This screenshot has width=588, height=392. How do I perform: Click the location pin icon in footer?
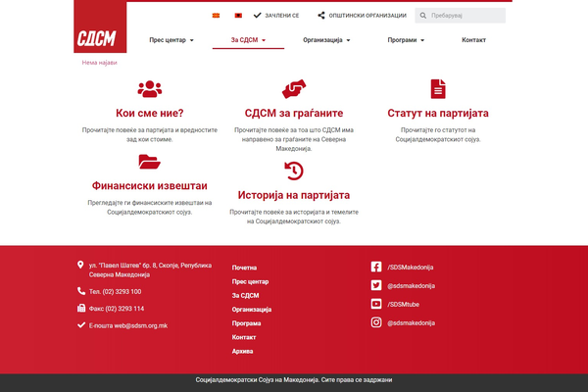(x=80, y=265)
